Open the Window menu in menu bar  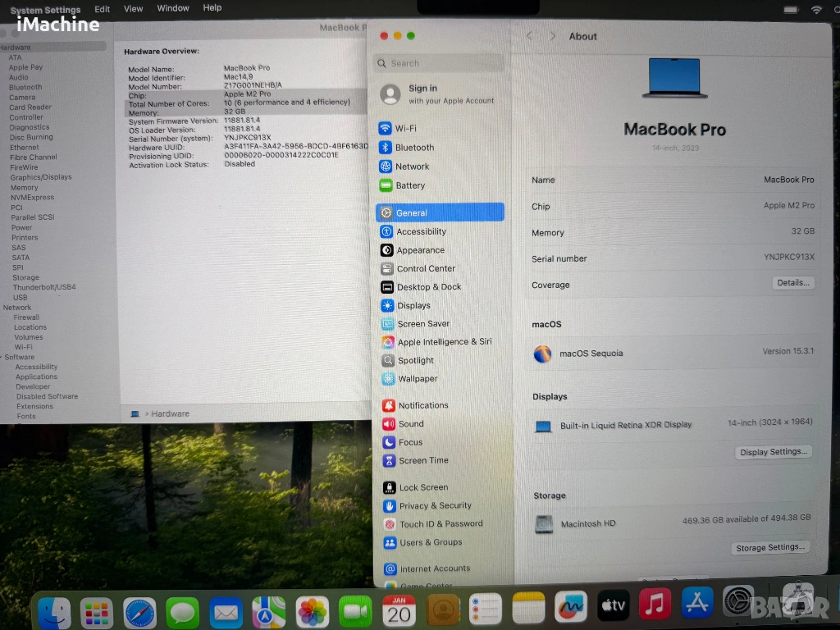[173, 8]
